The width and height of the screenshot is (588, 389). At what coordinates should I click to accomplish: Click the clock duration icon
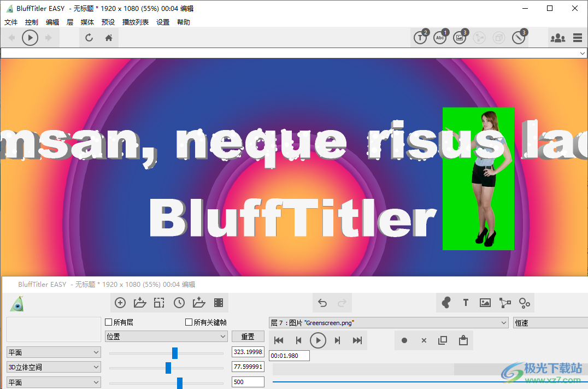pyautogui.click(x=179, y=303)
